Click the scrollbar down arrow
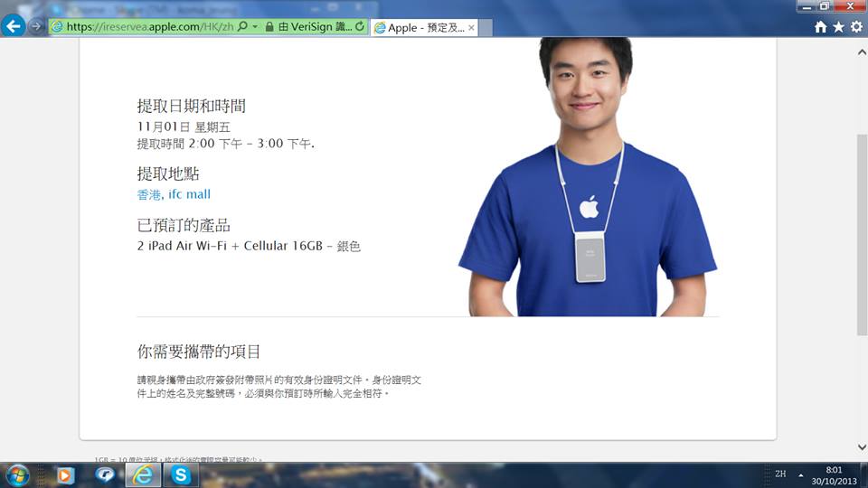Viewport: 868px width, 488px height. point(862,447)
